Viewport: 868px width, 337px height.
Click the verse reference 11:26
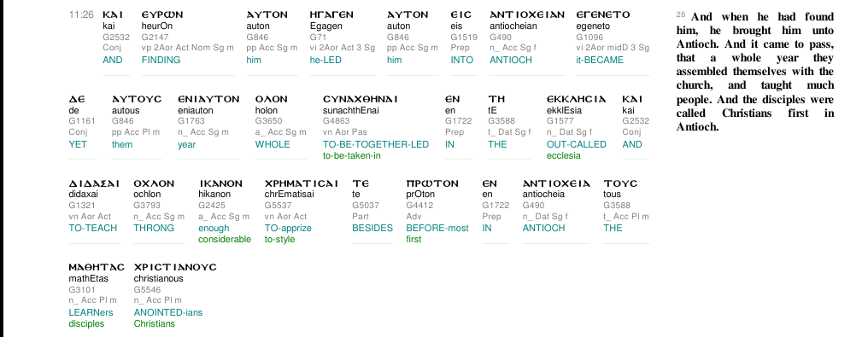81,15
